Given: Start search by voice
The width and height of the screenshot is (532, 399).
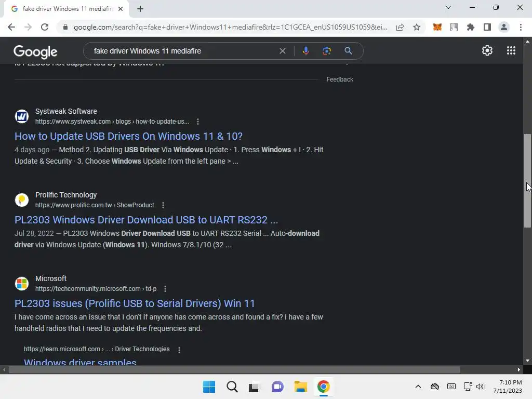Looking at the screenshot, I should 305,51.
